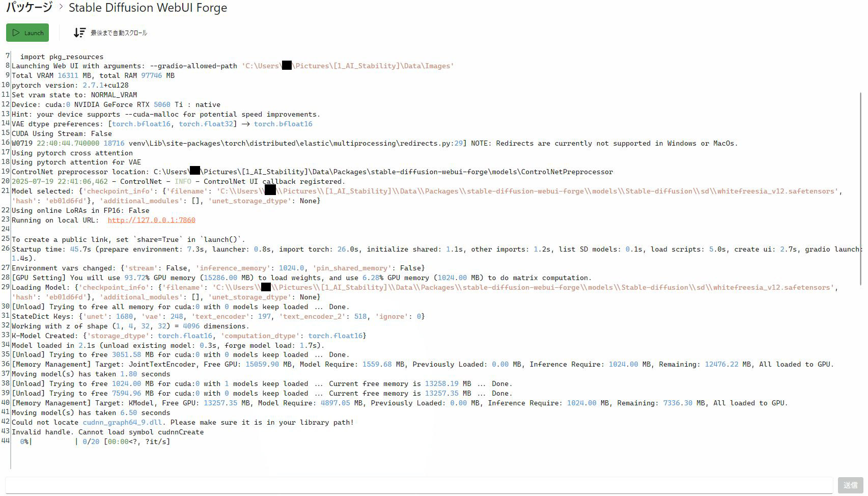Click the breadcrumb chevron separator
868x496 pixels.
point(61,7)
